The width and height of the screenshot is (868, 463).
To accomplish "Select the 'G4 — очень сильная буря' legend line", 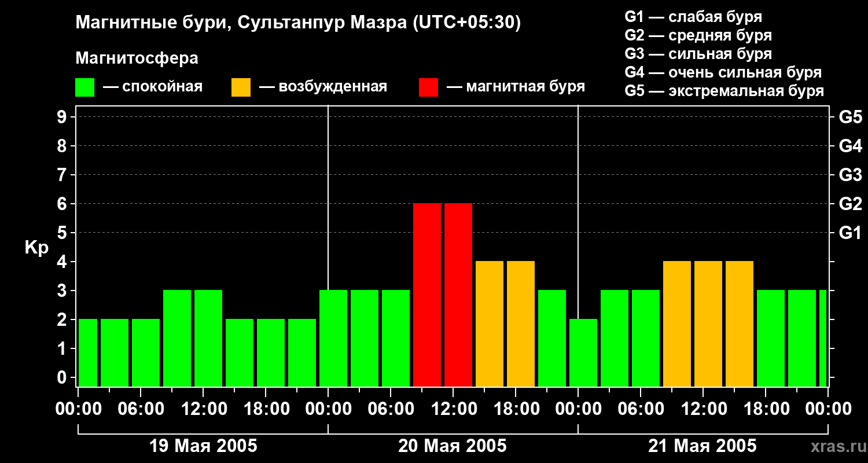I will [x=723, y=72].
